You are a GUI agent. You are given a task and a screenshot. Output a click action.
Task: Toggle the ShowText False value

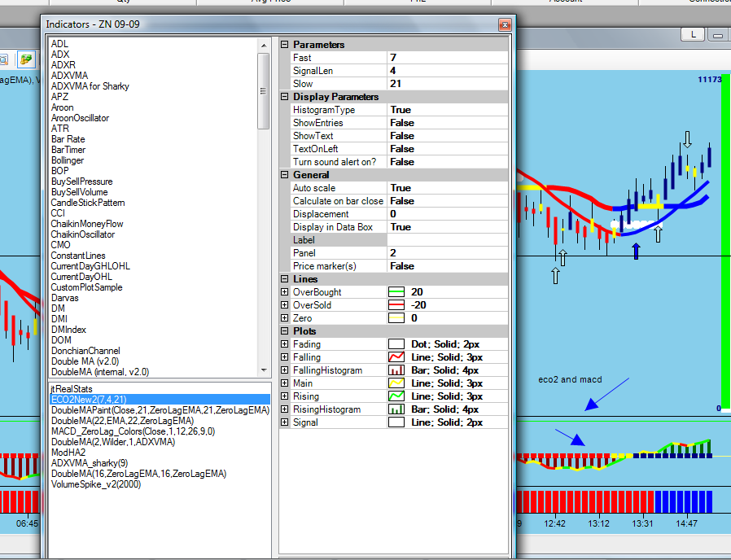[x=448, y=136]
